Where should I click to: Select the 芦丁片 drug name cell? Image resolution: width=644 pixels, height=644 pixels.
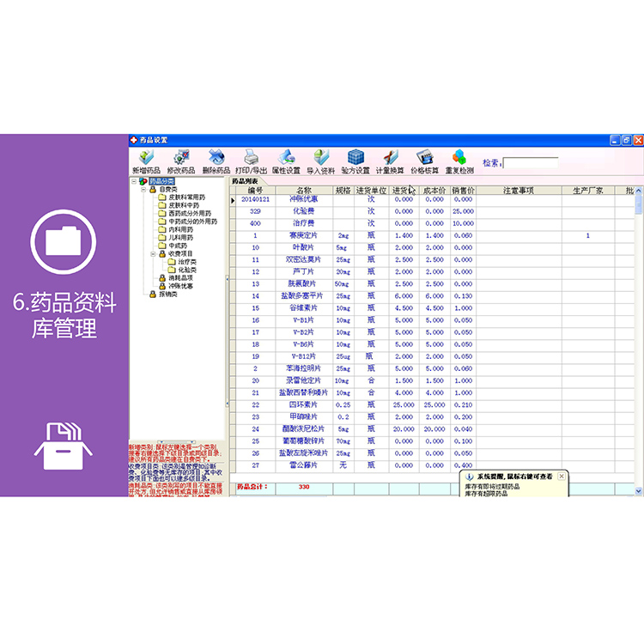click(x=304, y=272)
